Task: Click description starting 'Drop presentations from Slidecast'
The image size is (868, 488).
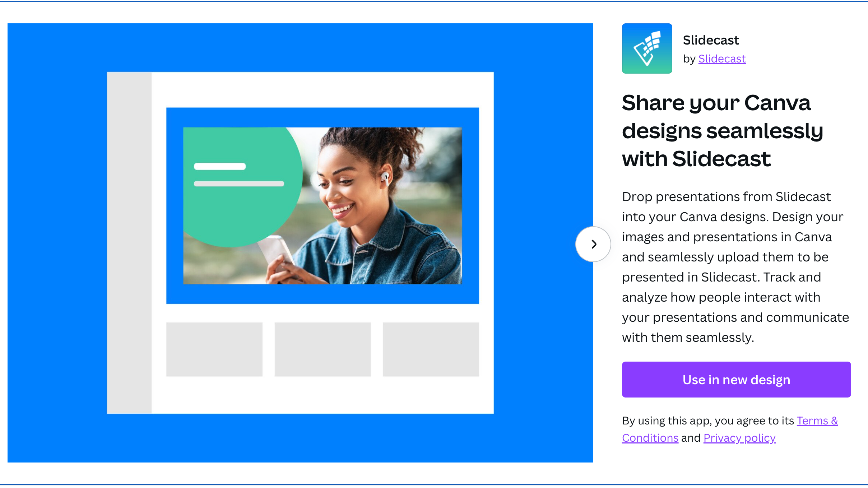Action: click(735, 267)
